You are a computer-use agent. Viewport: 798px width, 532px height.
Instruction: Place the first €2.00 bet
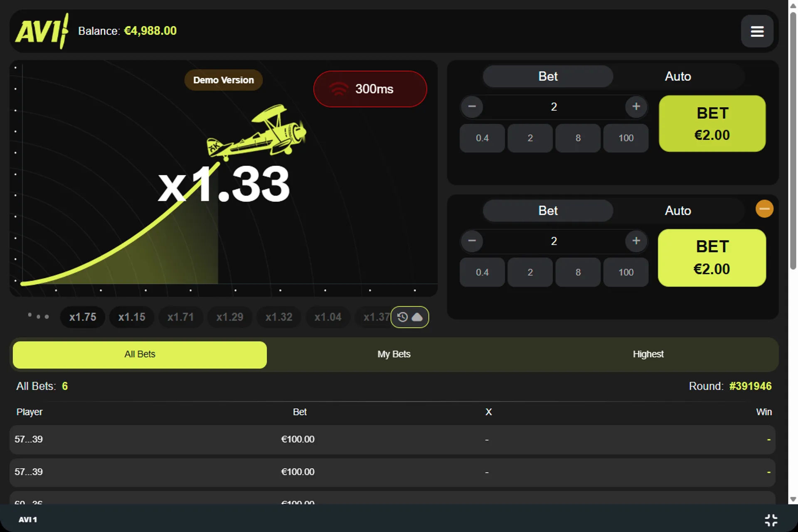[712, 123]
